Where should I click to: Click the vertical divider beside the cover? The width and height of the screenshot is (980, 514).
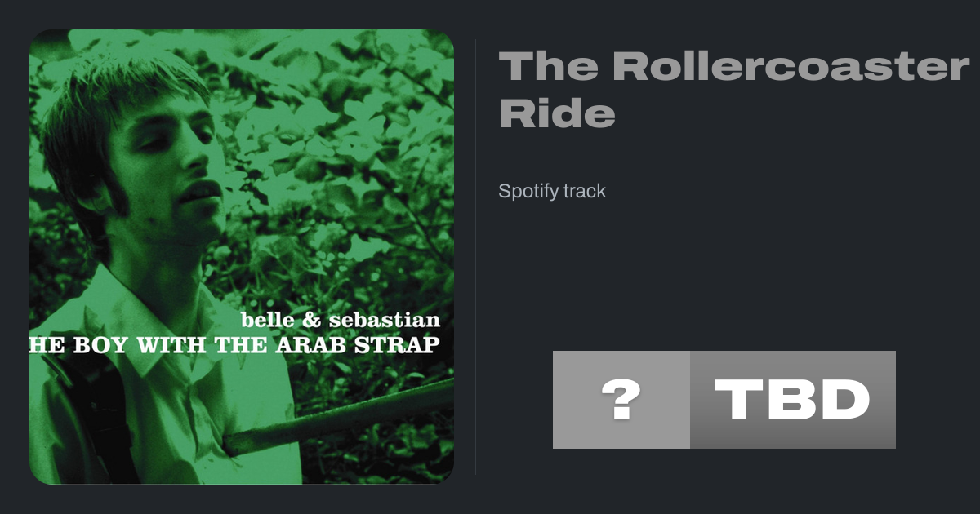(x=475, y=257)
